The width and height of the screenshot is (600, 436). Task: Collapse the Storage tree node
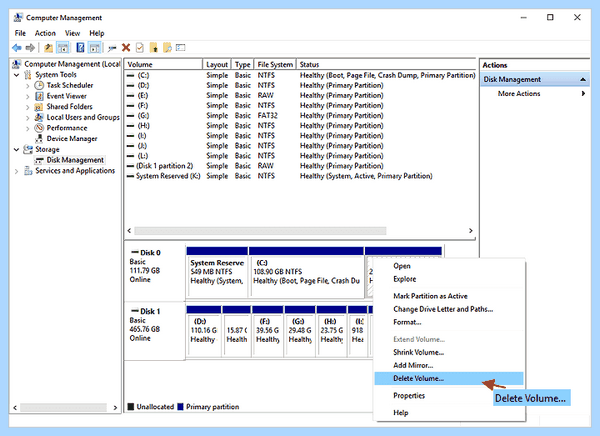click(x=16, y=150)
